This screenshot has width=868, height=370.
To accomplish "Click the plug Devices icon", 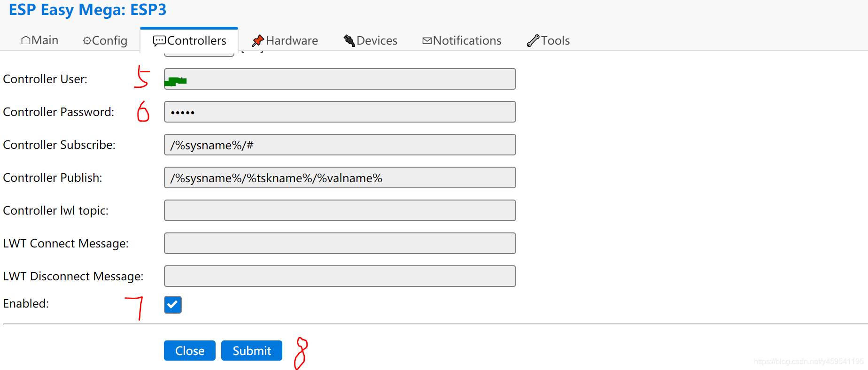I will pyautogui.click(x=349, y=41).
